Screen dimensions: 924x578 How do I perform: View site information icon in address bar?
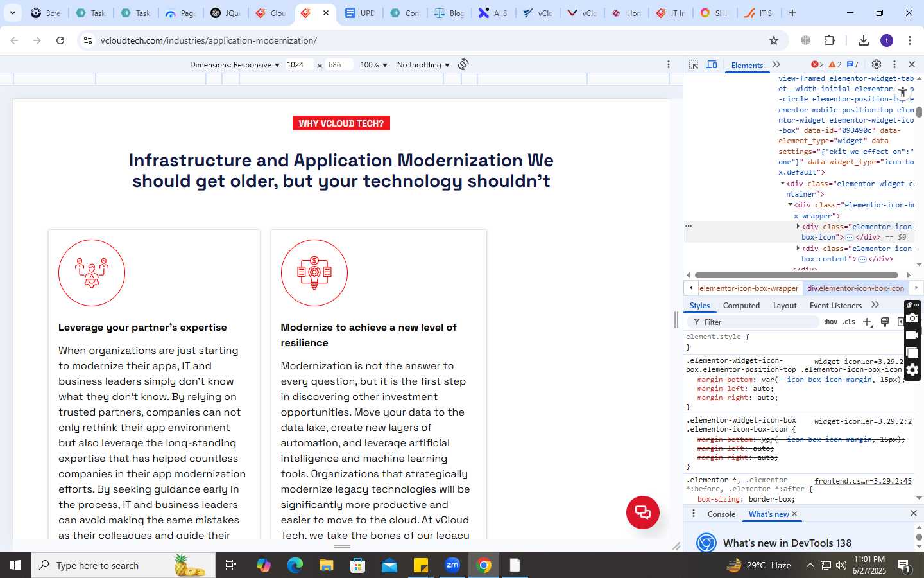(x=87, y=40)
